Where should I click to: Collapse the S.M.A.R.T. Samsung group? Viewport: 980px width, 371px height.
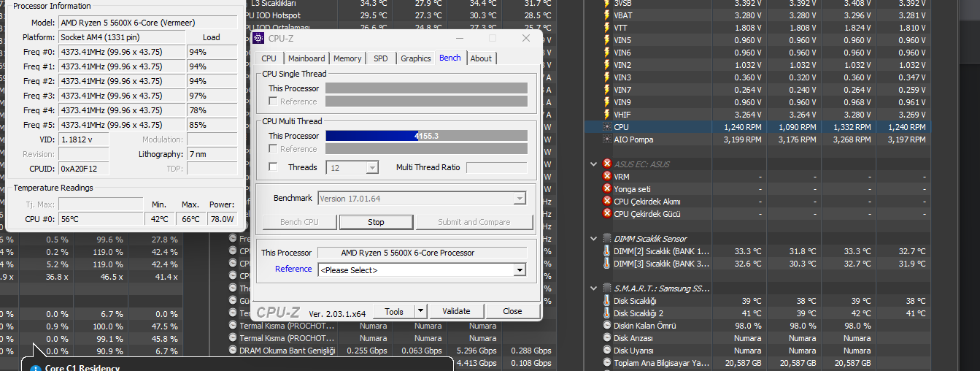click(x=594, y=288)
